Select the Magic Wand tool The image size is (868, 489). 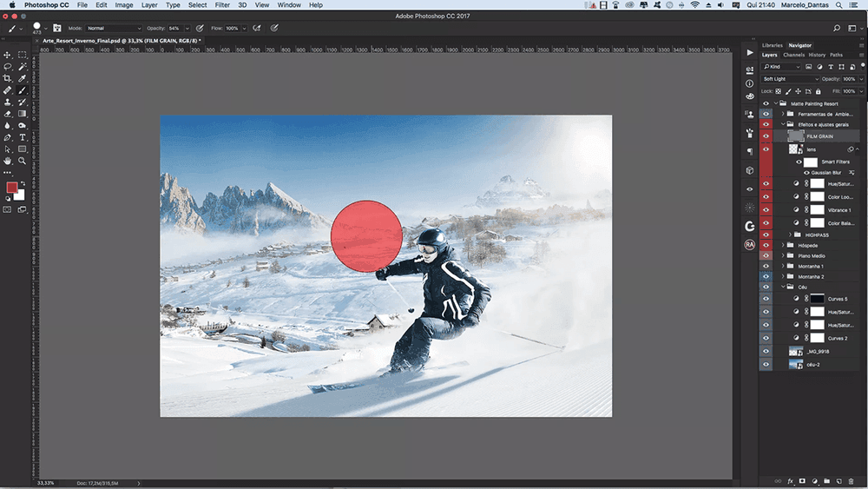(22, 66)
